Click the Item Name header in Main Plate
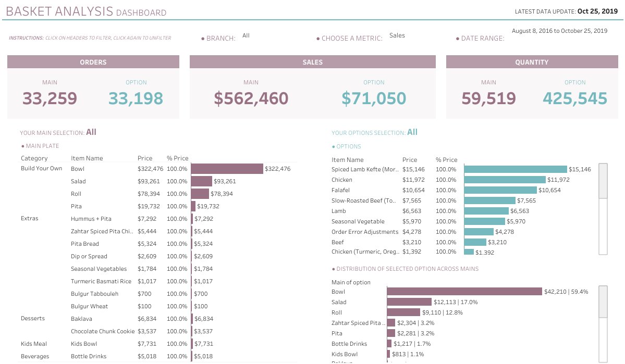 pos(87,158)
